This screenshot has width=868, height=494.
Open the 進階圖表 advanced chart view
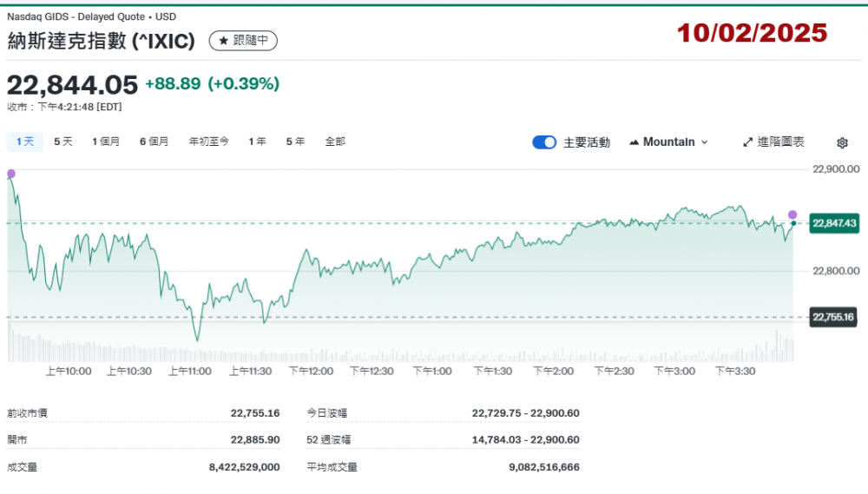point(773,142)
